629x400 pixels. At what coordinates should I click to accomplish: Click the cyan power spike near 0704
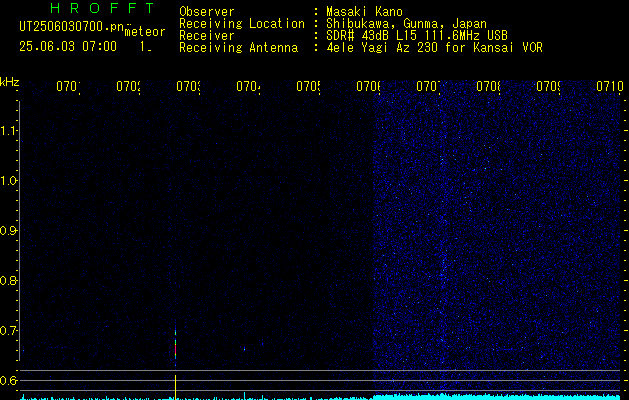point(244,396)
